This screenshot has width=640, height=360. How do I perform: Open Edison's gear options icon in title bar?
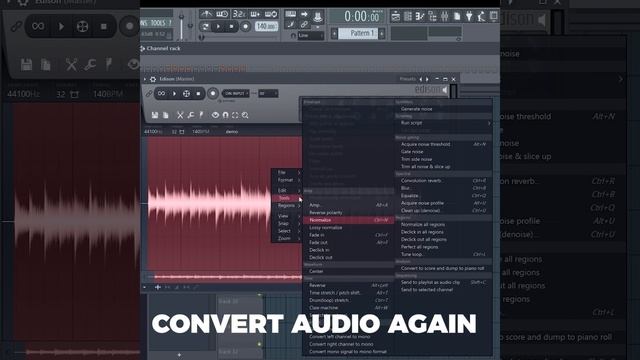click(x=153, y=79)
